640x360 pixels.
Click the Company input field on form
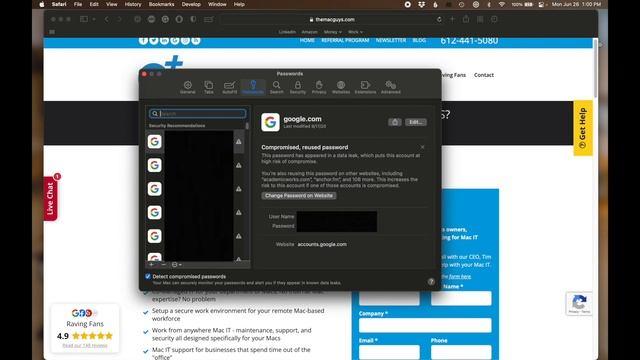425,325
